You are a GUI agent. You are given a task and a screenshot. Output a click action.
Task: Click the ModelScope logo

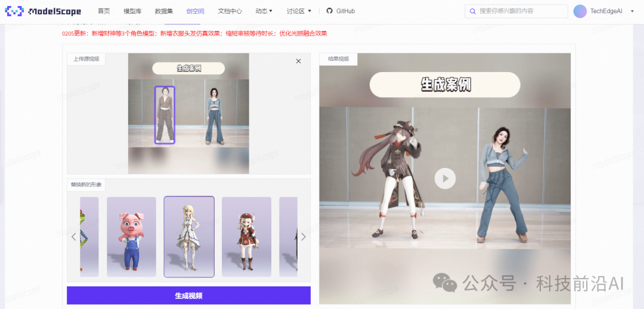tap(43, 11)
